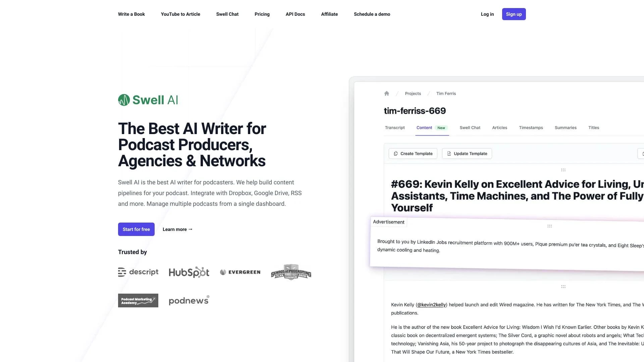Click the HubSpot logo
The image size is (644, 362).
(x=189, y=272)
